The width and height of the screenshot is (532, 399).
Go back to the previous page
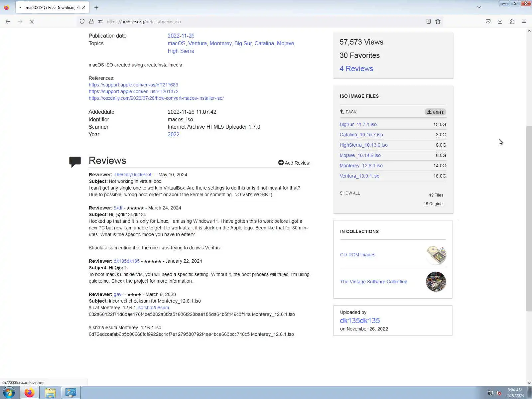(x=8, y=22)
